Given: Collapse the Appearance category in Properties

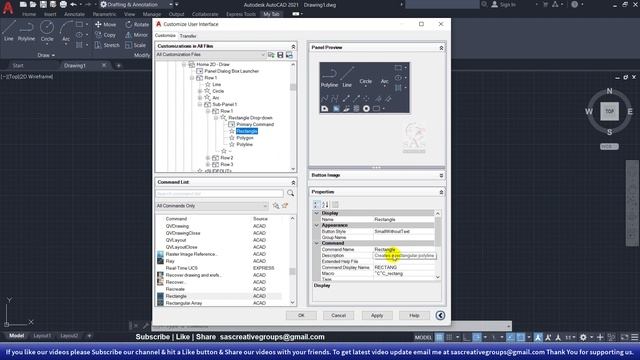Looking at the screenshot, I should (316, 225).
